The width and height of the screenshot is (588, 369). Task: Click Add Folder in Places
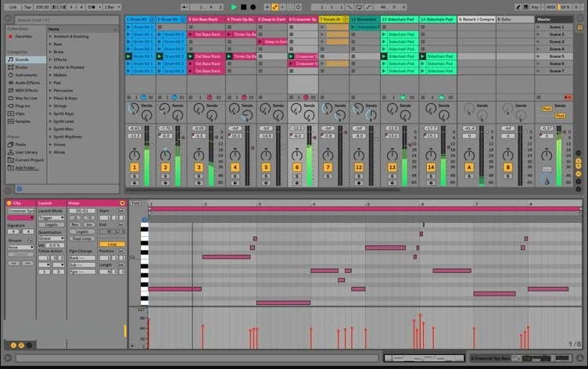coord(27,167)
